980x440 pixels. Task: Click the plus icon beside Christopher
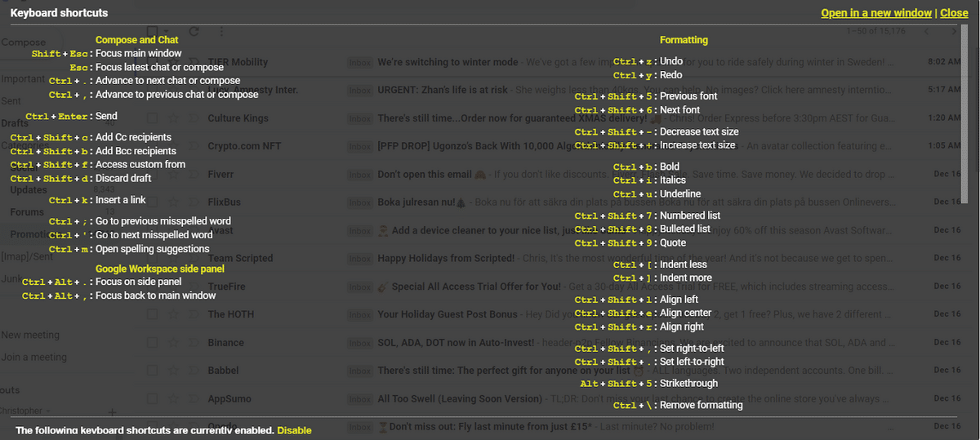112,412
